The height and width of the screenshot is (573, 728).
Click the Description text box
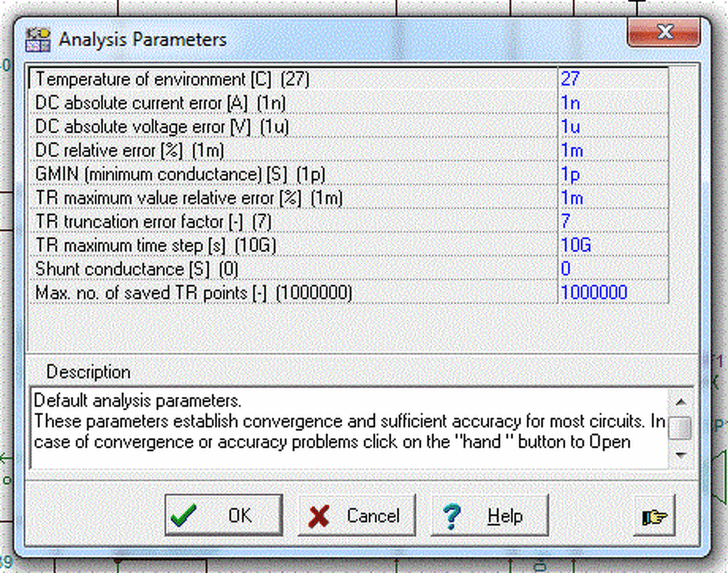pyautogui.click(x=350, y=428)
